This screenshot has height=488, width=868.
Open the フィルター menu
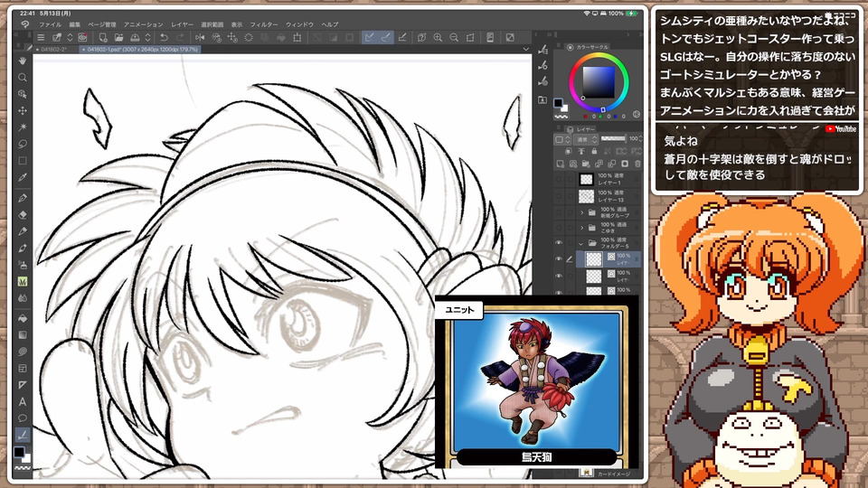[x=264, y=25]
